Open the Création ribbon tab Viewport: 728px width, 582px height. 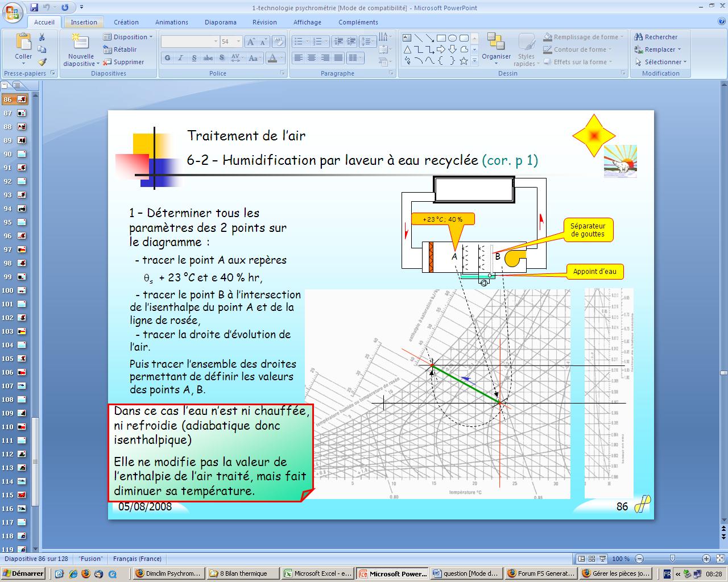[x=126, y=22]
